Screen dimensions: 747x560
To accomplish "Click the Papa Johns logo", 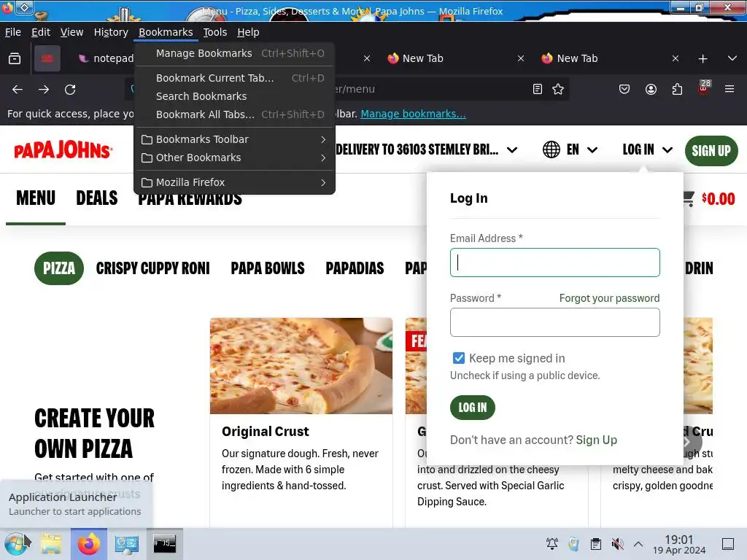I will 63,150.
